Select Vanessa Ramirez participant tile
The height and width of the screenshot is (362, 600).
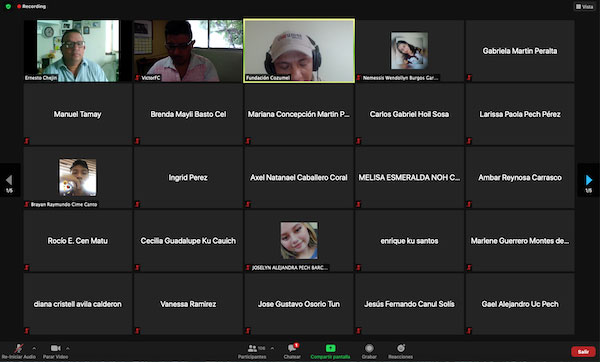(188, 304)
